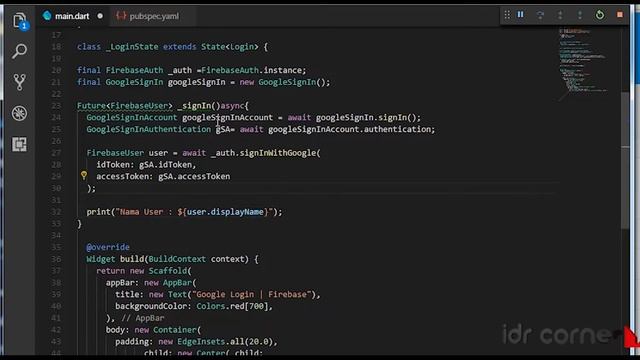Image resolution: width=640 pixels, height=360 pixels.
Task: Click on "Google Login | Firebase" string
Action: click(253, 294)
